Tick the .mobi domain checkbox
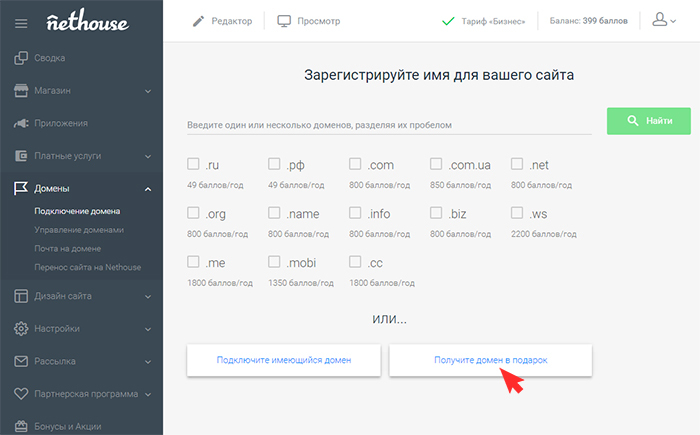700x435 pixels. (275, 262)
